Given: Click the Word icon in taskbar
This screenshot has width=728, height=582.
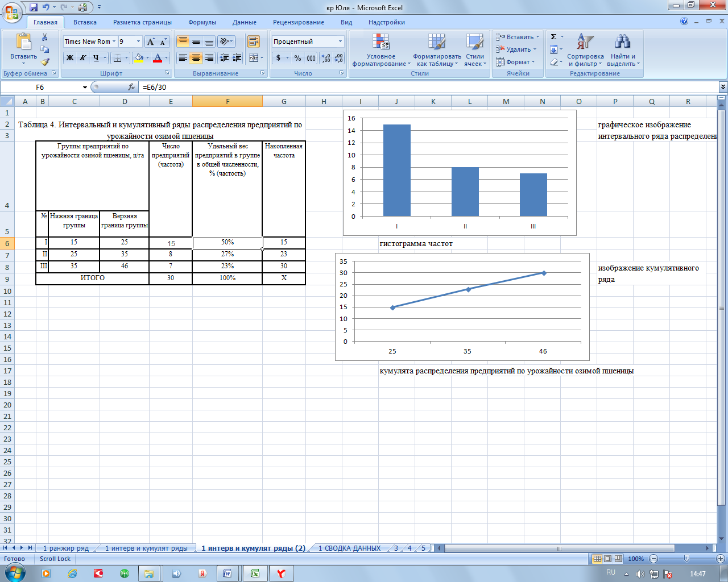Looking at the screenshot, I should tap(227, 573).
